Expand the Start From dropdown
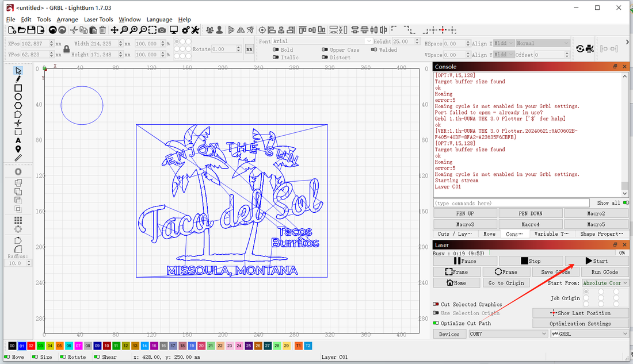Viewport: 633px width, 364px height. click(x=605, y=283)
